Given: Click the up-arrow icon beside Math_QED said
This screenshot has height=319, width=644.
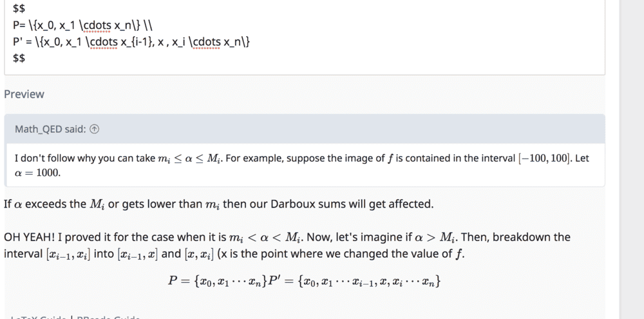Looking at the screenshot, I should (94, 129).
